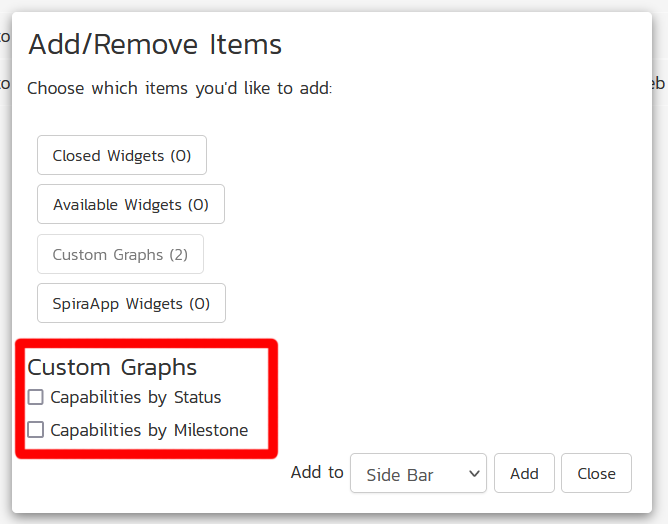
Task: Click the Capabilities by Status label text
Action: pos(136,397)
